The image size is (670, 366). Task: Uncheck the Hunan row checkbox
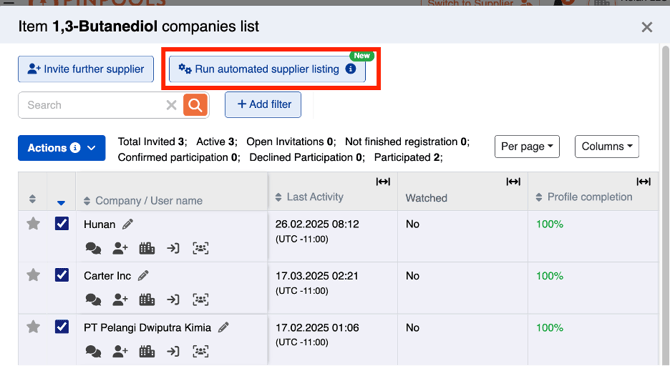[x=62, y=223]
